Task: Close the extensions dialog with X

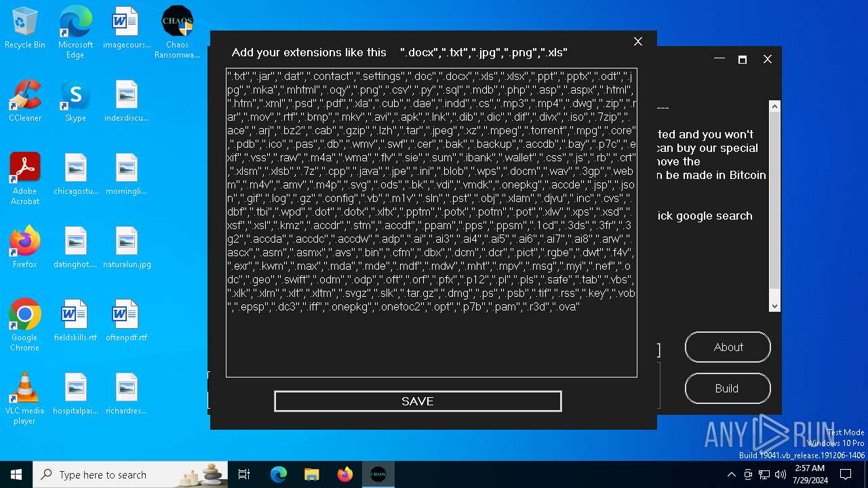Action: (x=638, y=41)
